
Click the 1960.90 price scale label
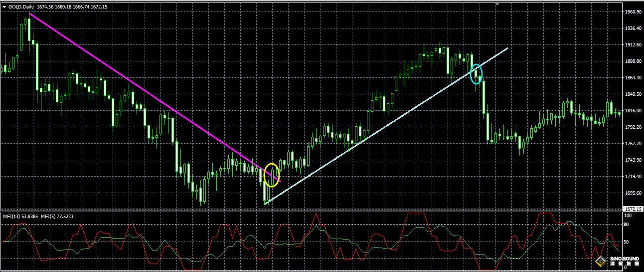coord(632,11)
